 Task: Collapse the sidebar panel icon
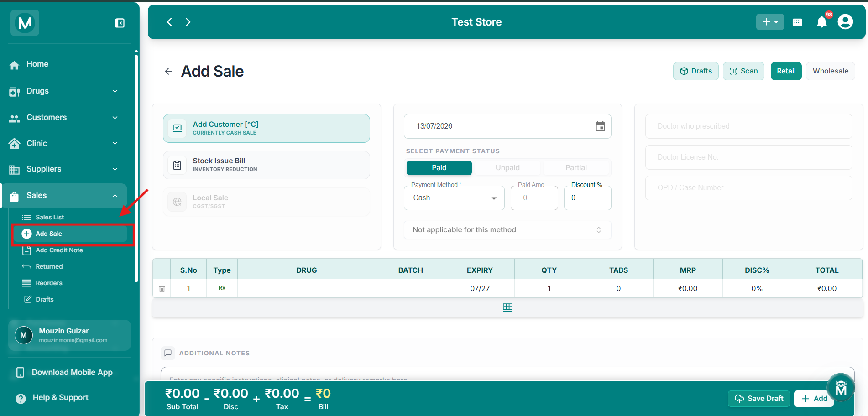tap(120, 23)
